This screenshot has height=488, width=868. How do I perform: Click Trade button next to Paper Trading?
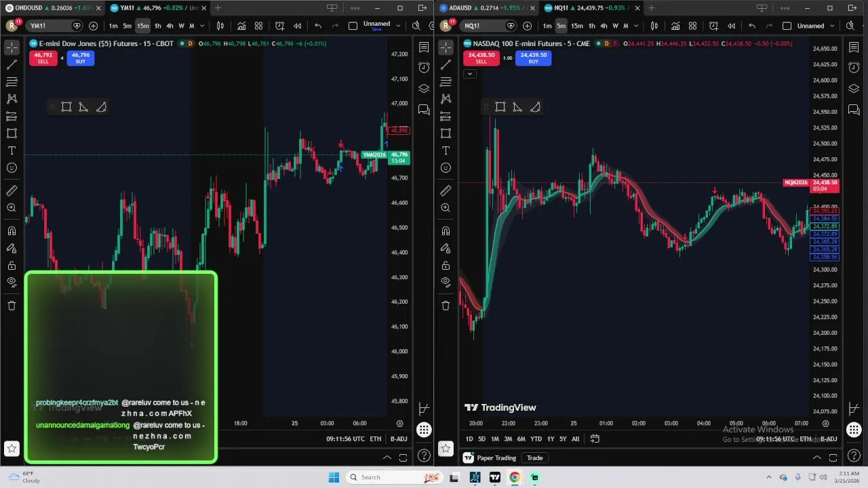point(534,458)
